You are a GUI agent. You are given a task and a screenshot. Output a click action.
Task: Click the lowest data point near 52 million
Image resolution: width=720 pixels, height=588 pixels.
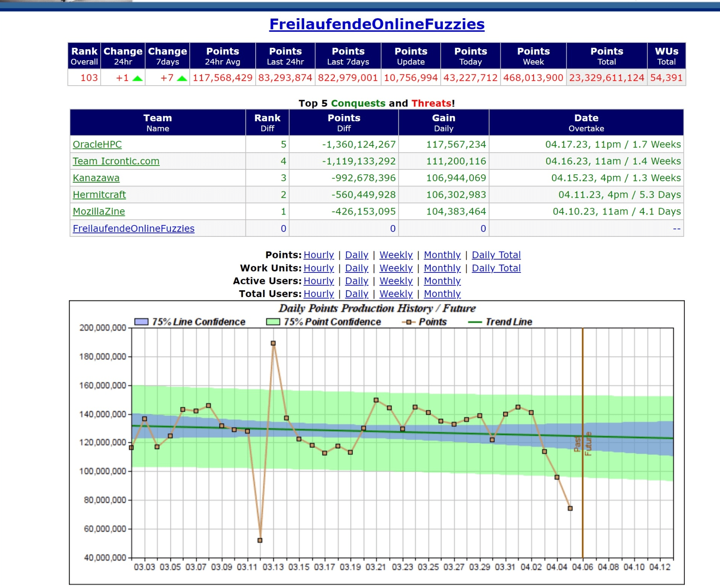pyautogui.click(x=260, y=540)
